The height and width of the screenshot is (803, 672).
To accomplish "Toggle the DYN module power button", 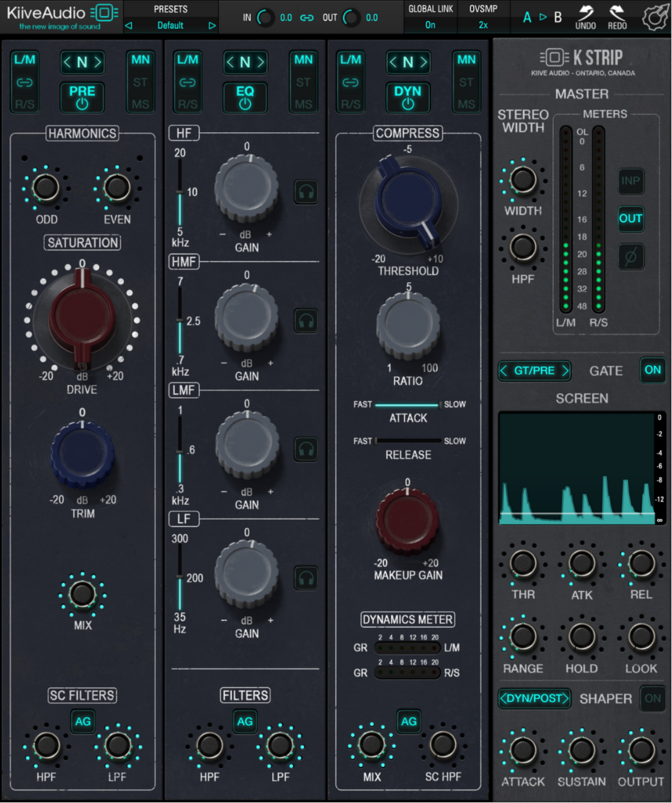I will [x=408, y=97].
